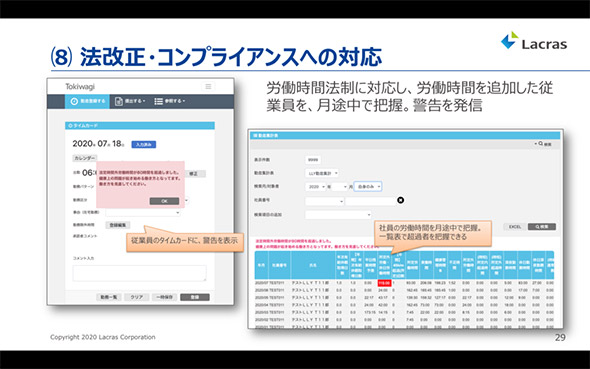Open the year dropdown showing 2020
Image resolution: width=590 pixels, height=369 pixels.
coord(315,187)
